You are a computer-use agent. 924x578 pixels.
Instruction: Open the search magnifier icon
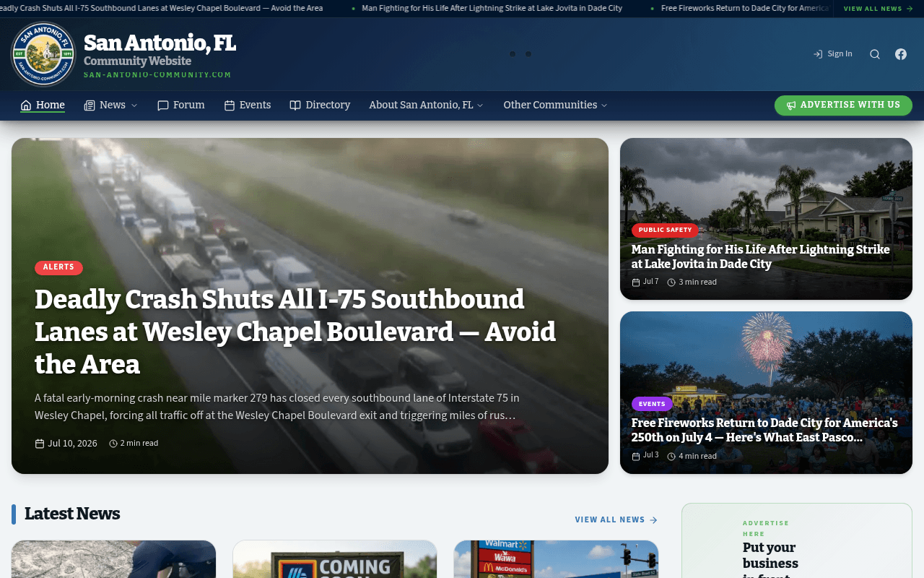[875, 54]
